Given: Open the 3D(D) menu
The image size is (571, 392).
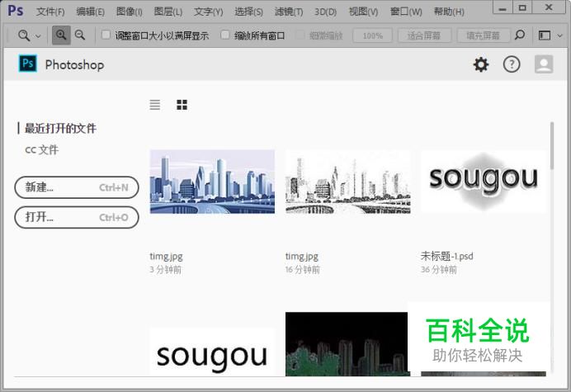Looking at the screenshot, I should (326, 12).
